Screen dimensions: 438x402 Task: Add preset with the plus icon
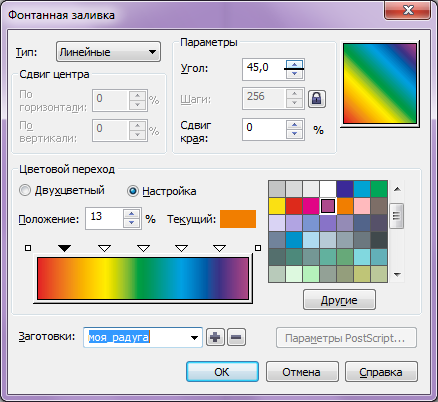click(x=215, y=337)
